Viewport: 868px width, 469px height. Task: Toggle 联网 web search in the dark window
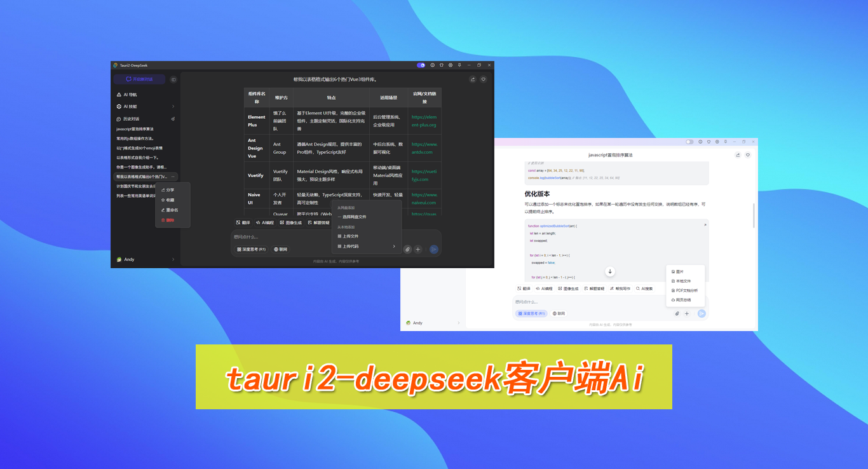click(280, 250)
